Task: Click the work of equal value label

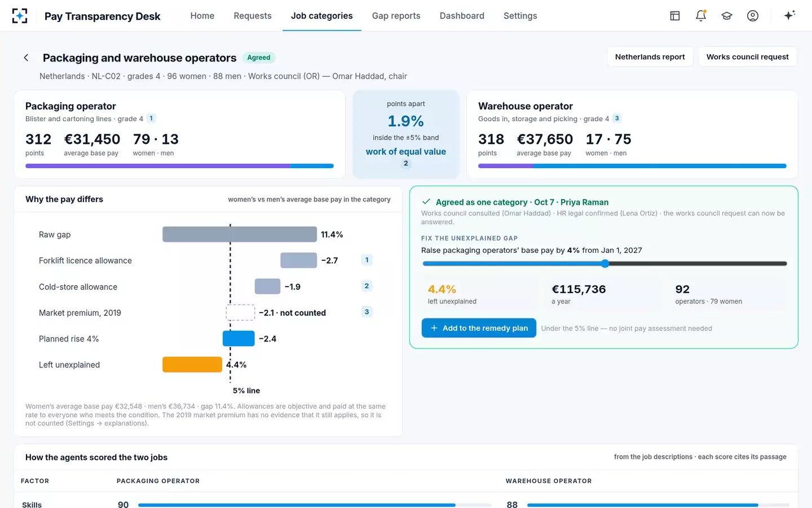Action: point(406,152)
